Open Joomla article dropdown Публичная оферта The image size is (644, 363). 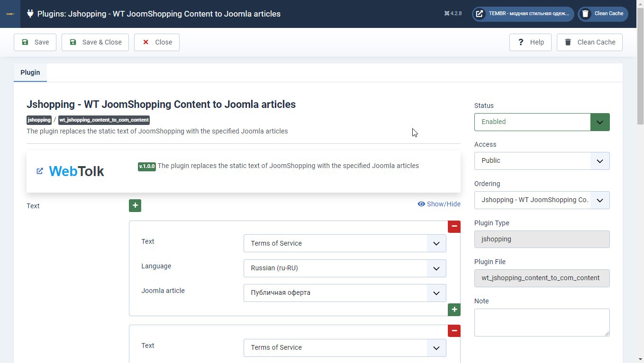tap(345, 293)
